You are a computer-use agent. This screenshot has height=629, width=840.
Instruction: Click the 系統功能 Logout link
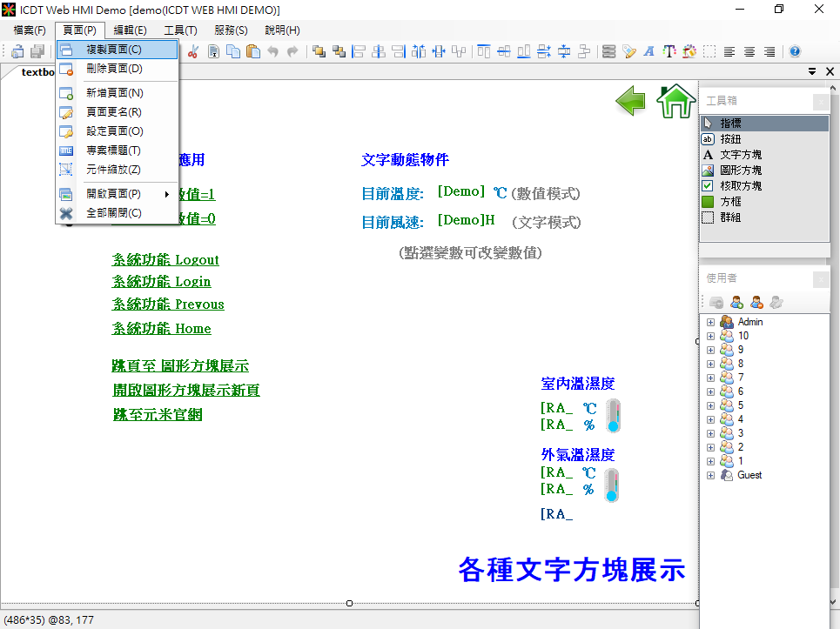(x=165, y=260)
